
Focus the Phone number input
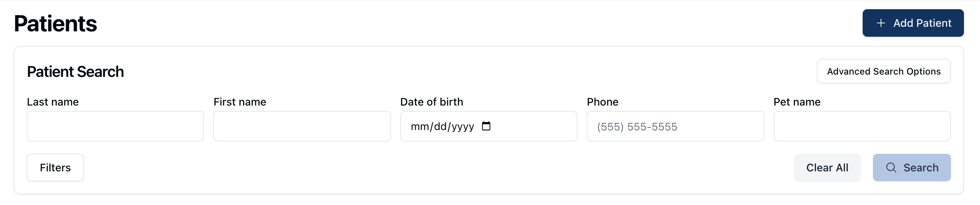click(675, 126)
